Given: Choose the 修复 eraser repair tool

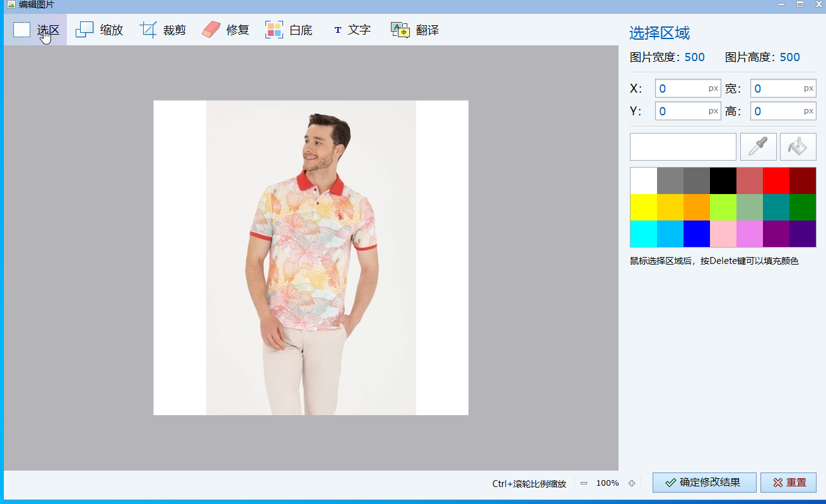Looking at the screenshot, I should (x=225, y=30).
